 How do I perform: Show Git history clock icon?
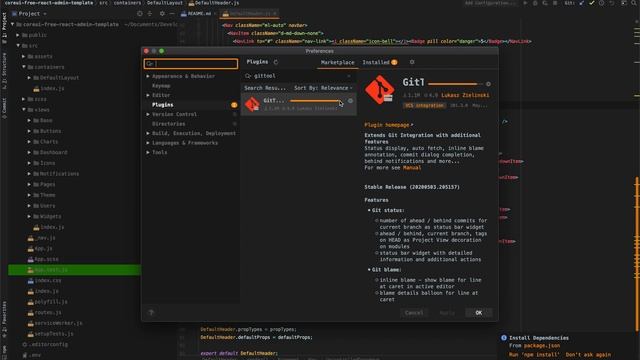pyautogui.click(x=601, y=3)
